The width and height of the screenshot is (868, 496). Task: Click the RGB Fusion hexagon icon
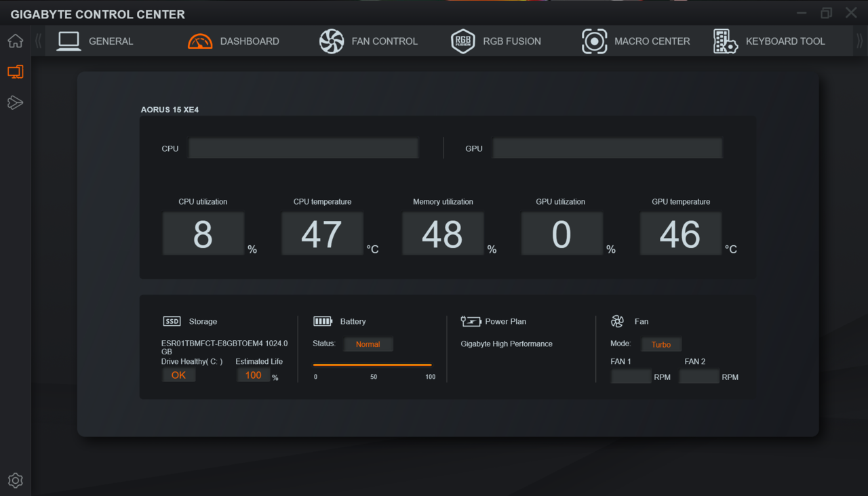462,41
